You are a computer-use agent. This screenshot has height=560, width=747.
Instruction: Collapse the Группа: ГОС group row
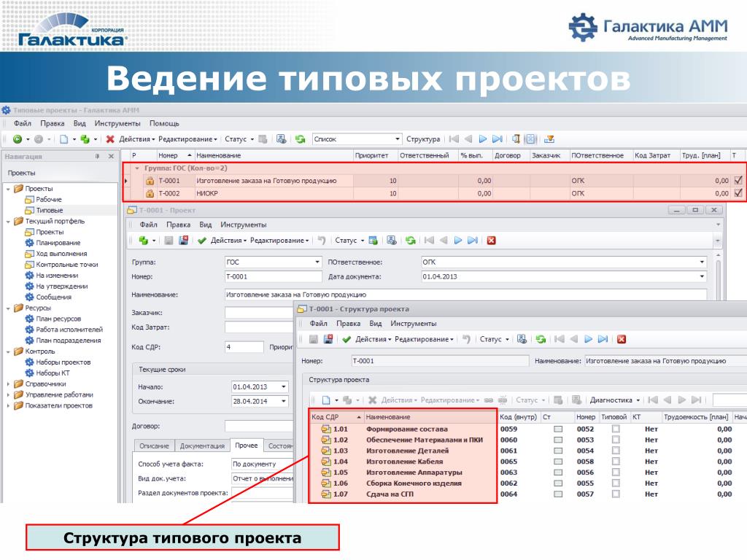pos(137,168)
